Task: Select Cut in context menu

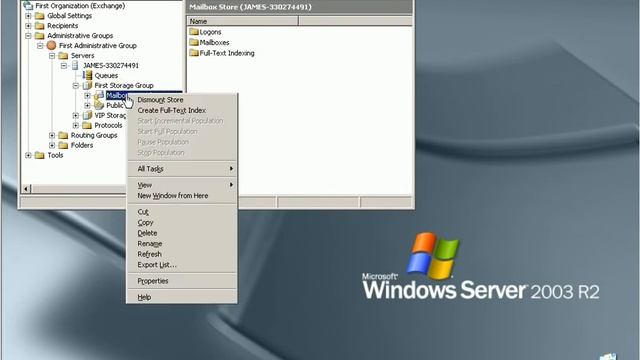Action: (x=182, y=212)
